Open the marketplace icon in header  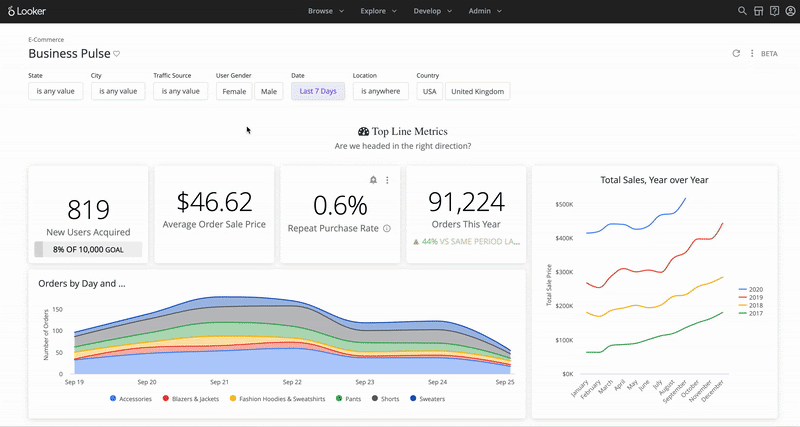[x=759, y=11]
